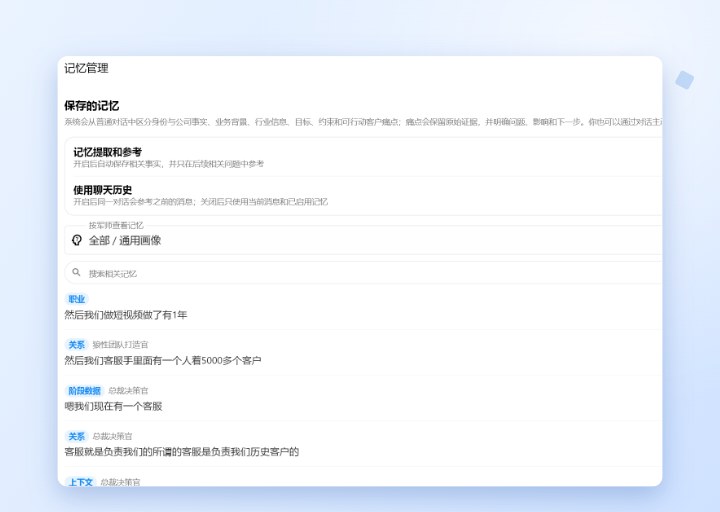Click the 关系 tag beside 狼性团队打造官
The height and width of the screenshot is (512, 720).
click(77, 344)
